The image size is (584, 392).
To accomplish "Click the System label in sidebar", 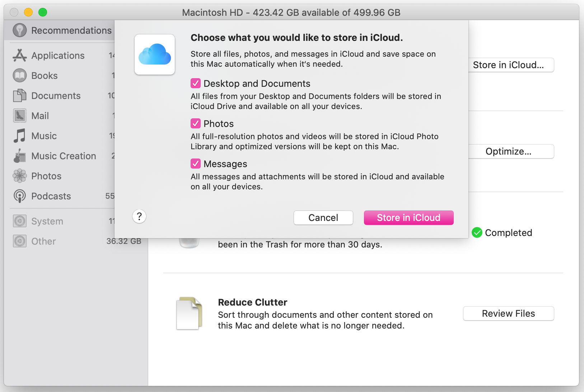I will pyautogui.click(x=47, y=221).
